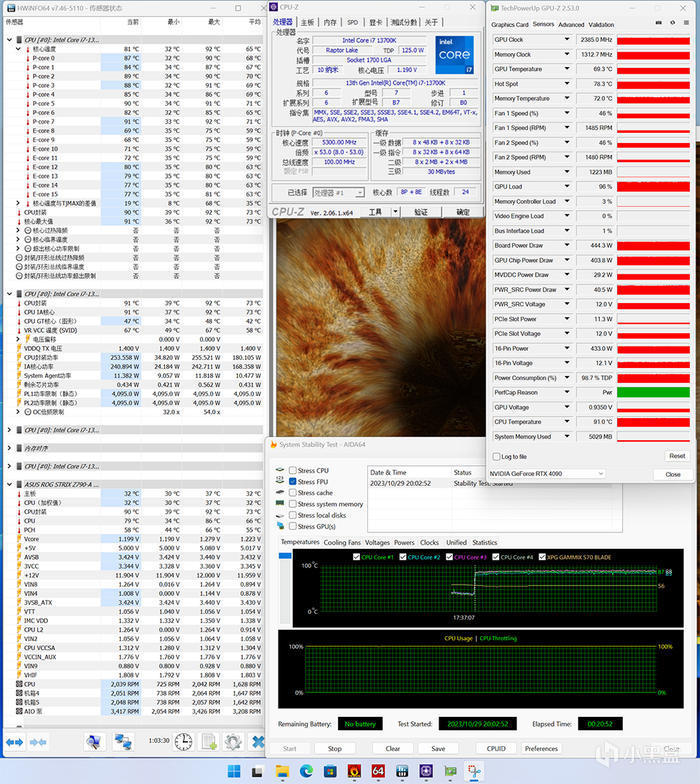Click the blue expand-arrows icon in HWiNFO toolbar
Image resolution: width=700 pixels, height=784 pixels.
14,742
